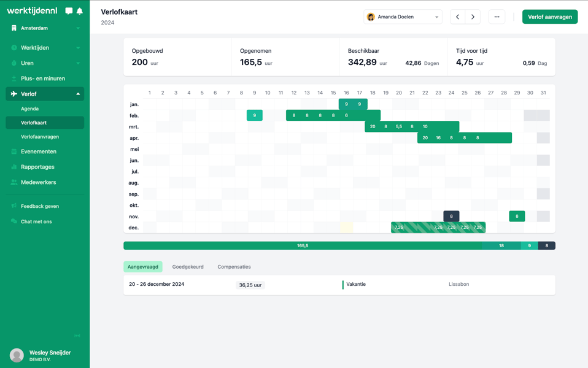Click the Verlof airplane icon
Screen dimensions: 588x368
pos(14,94)
